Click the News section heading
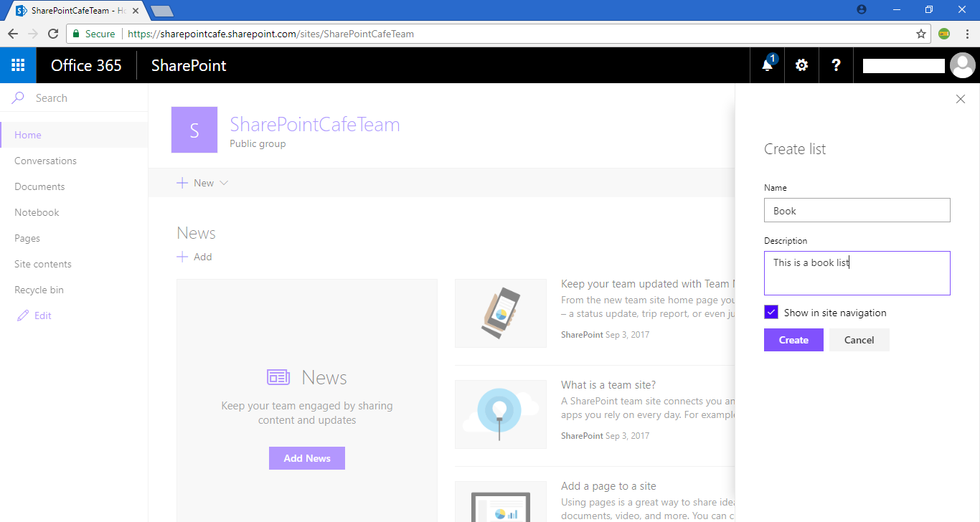The width and height of the screenshot is (980, 522). click(196, 233)
